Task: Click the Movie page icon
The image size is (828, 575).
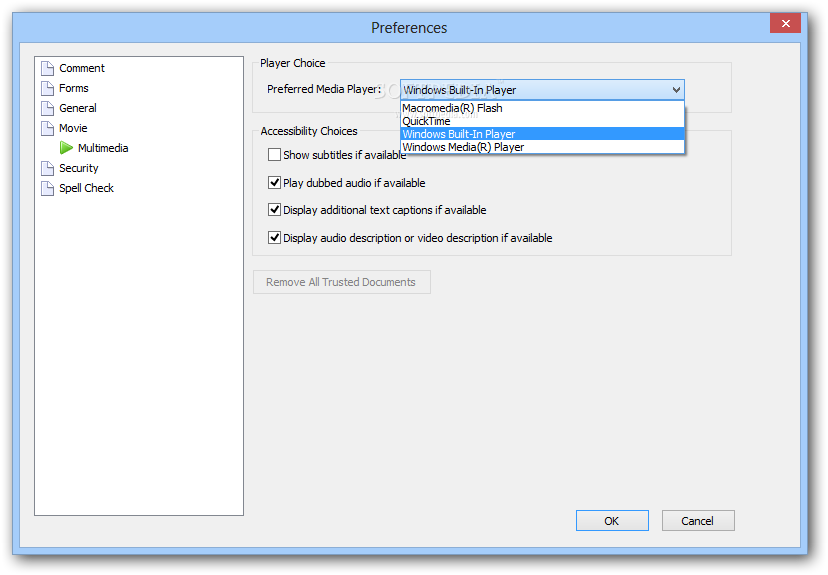Action: pyautogui.click(x=48, y=128)
